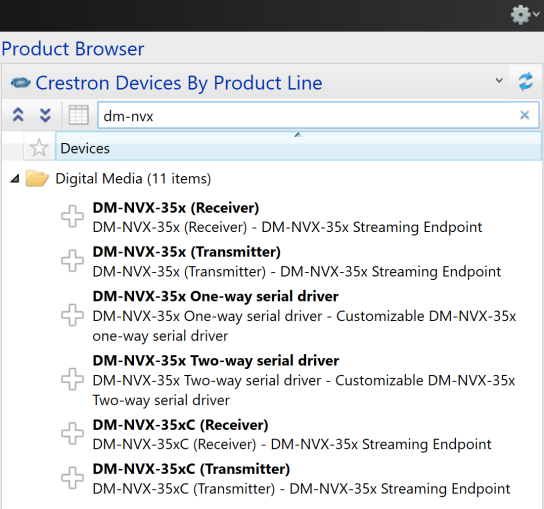The height and width of the screenshot is (509, 544).
Task: Select the DM-NVX-35x Two-way serial driver entry
Action: pyautogui.click(x=304, y=380)
